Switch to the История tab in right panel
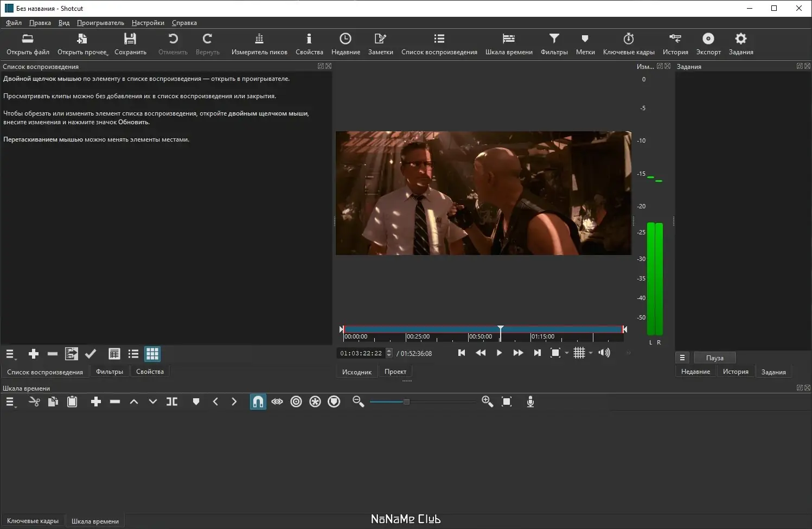This screenshot has height=529, width=812. tap(736, 372)
